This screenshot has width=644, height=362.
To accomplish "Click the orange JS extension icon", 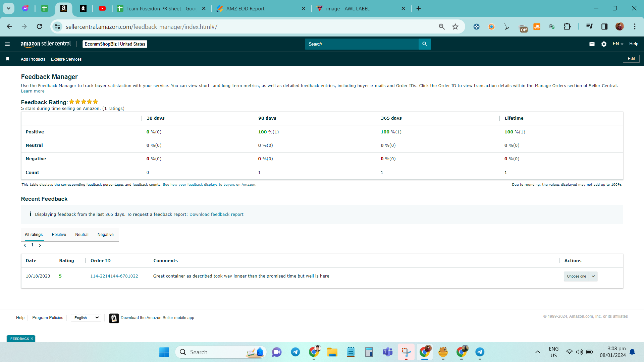I will (537, 26).
